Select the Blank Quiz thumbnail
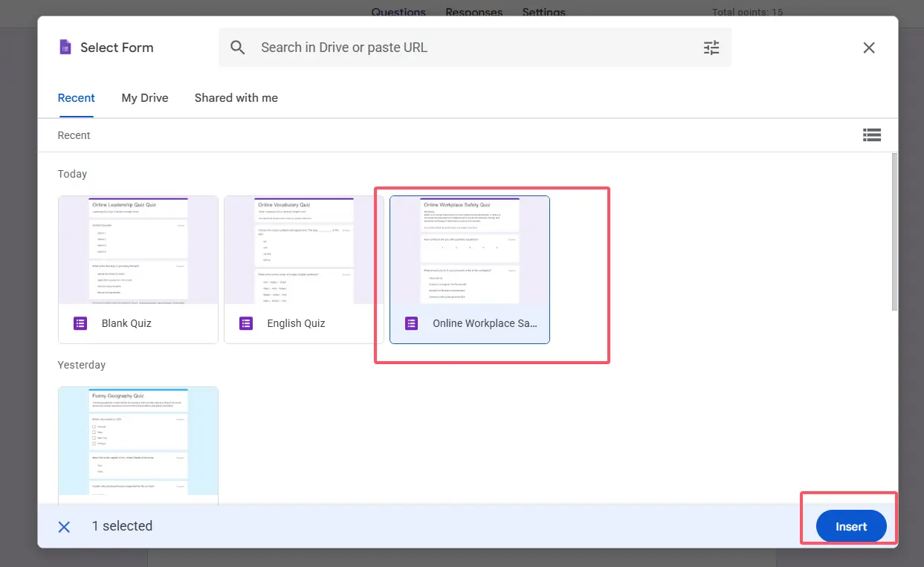The height and width of the screenshot is (567, 924). click(x=138, y=250)
